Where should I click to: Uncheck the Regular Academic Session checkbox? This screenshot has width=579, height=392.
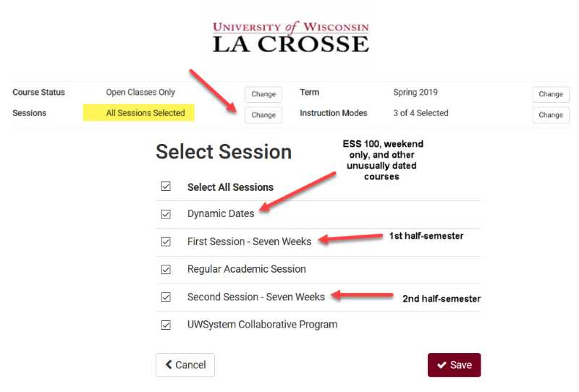click(166, 270)
